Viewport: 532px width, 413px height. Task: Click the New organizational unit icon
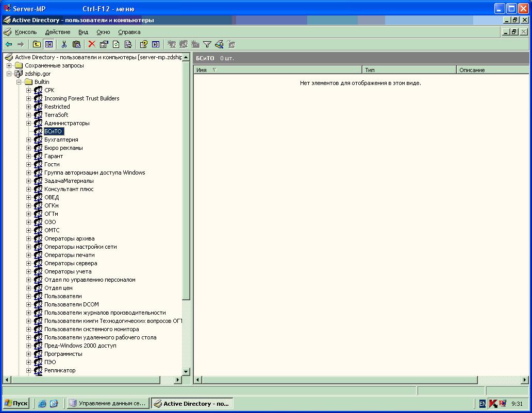point(195,44)
